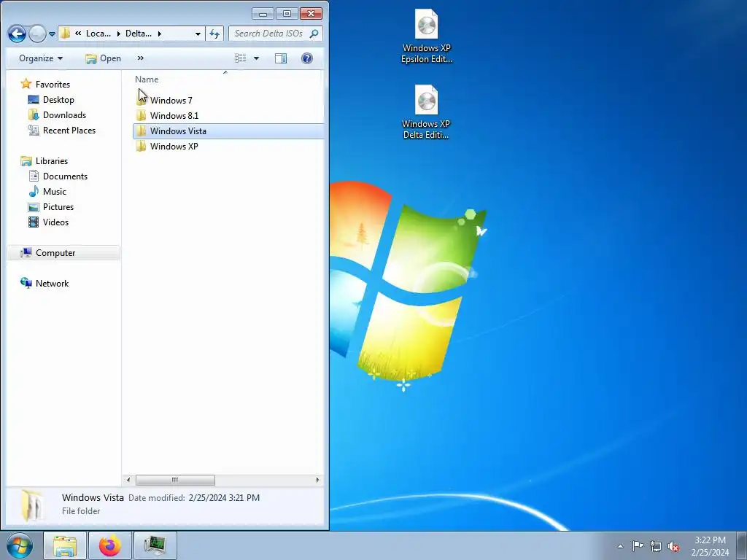This screenshot has width=747, height=560.
Task: Show more toolbar commands chevron
Action: pos(141,58)
